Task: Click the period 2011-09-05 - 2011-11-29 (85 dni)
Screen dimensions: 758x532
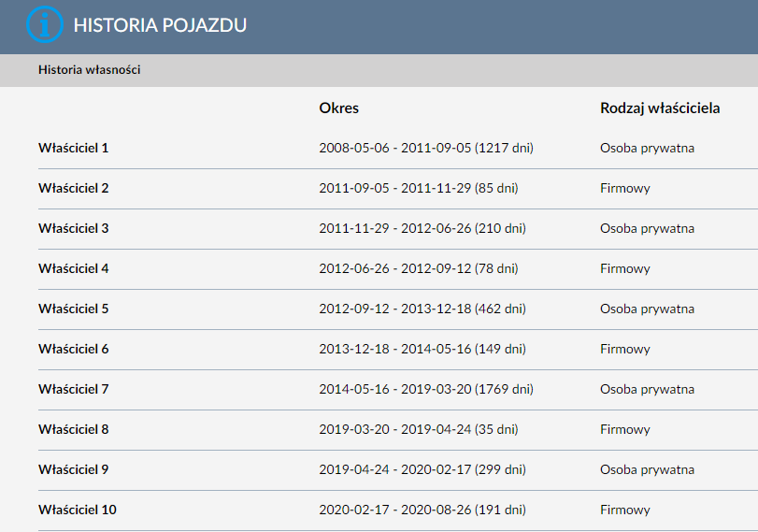Action: tap(419, 188)
